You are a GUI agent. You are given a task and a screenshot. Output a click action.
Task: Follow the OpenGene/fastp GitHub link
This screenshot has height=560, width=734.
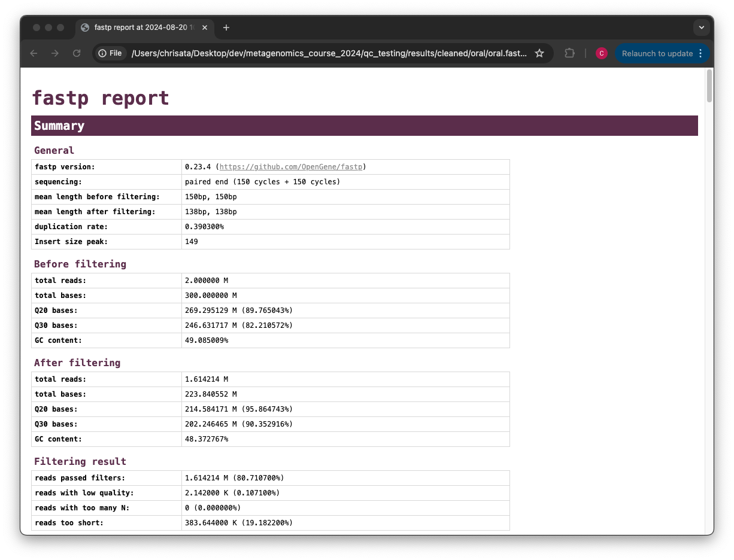tap(292, 167)
